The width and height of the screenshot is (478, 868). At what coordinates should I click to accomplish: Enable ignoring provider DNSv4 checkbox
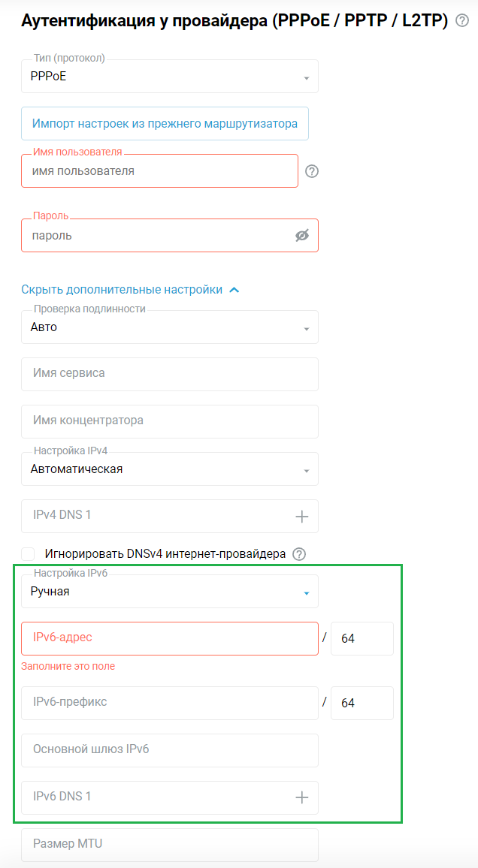pos(28,553)
